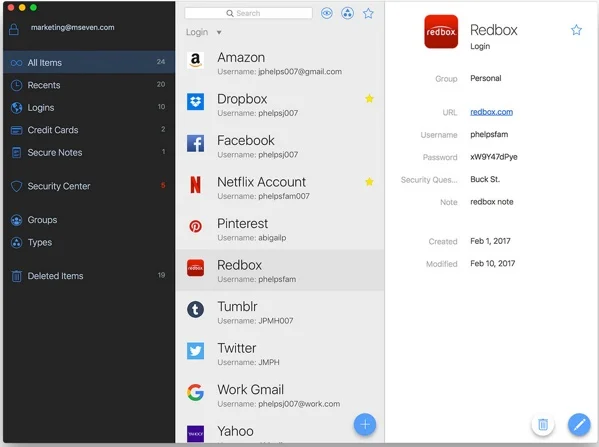Click the note text redbox note
The image size is (599, 447).
click(492, 202)
